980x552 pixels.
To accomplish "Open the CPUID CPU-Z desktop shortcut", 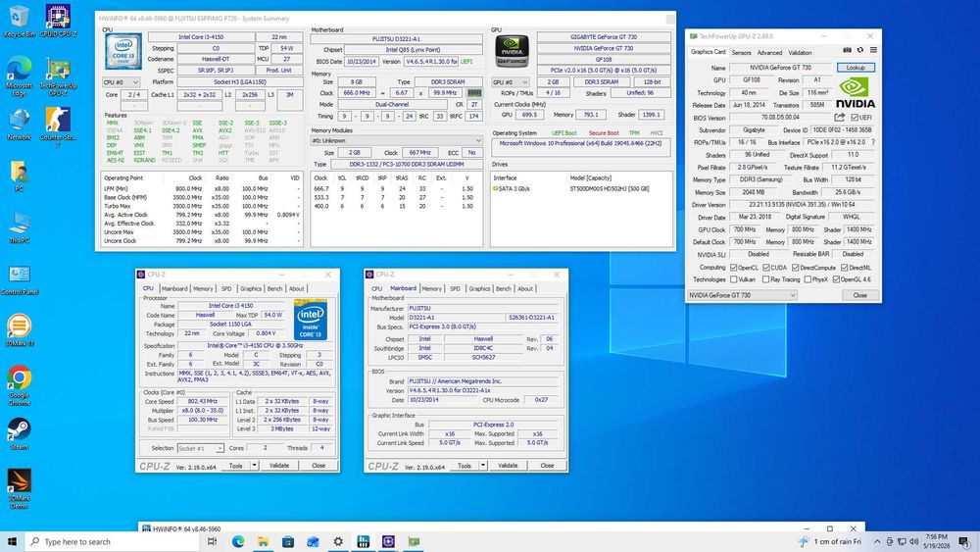I will click(x=58, y=22).
